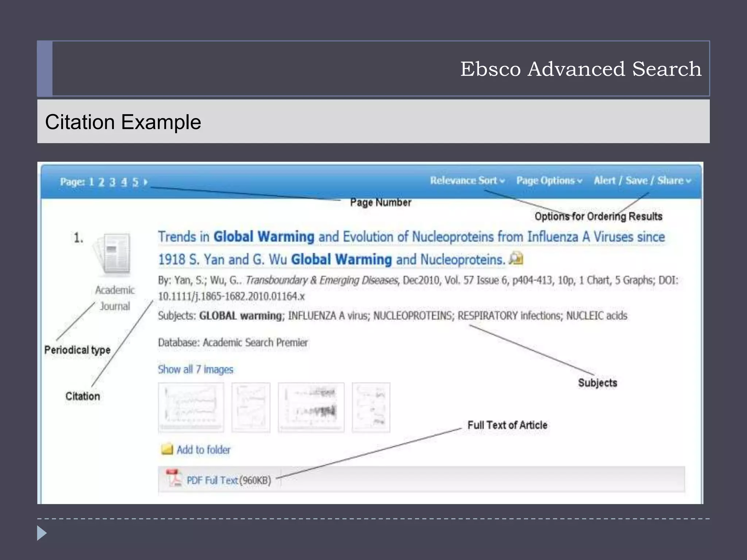Screen dimensions: 747x560
Task: Go to results page 5
Action: (136, 182)
